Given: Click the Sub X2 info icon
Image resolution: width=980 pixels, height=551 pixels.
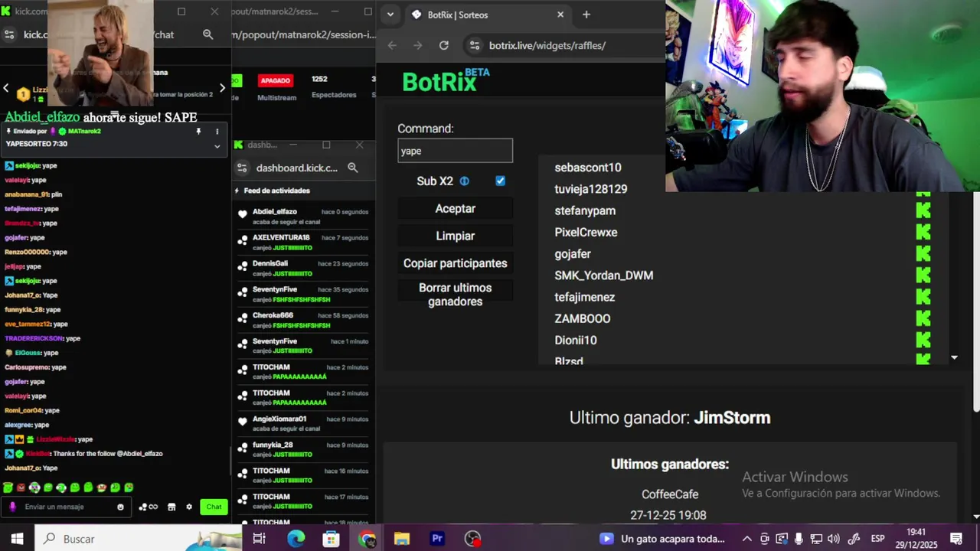Looking at the screenshot, I should pos(464,181).
